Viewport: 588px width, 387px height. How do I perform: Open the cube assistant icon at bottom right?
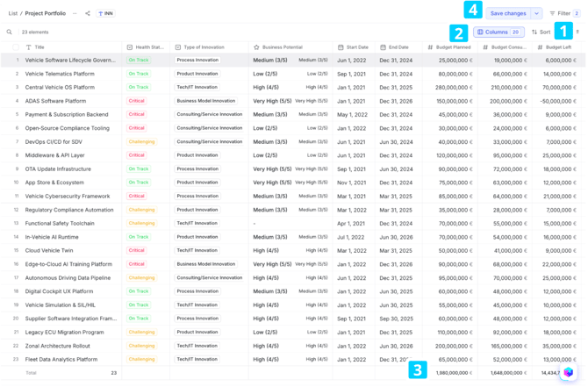point(568,372)
